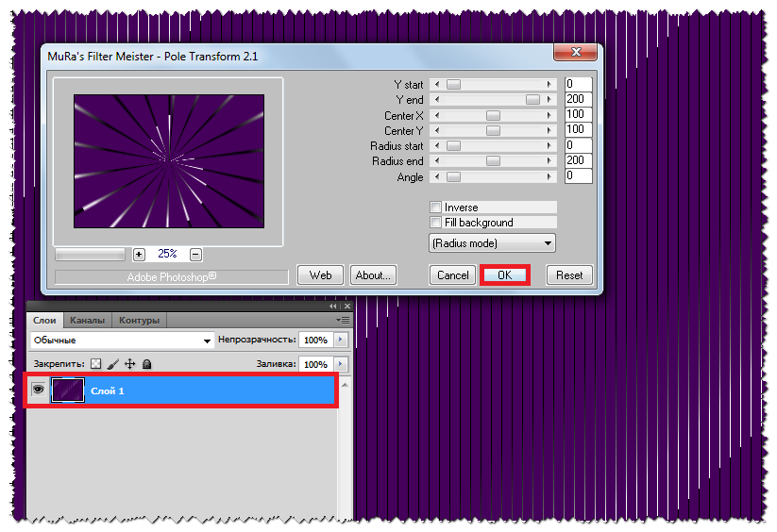Click the Angle slider thumb
Image resolution: width=777 pixels, height=532 pixels.
point(453,176)
